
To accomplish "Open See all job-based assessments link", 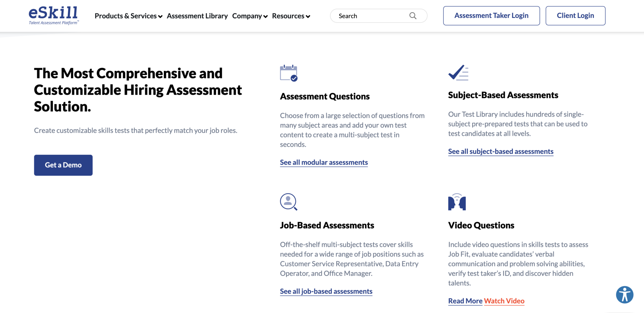I will (326, 291).
